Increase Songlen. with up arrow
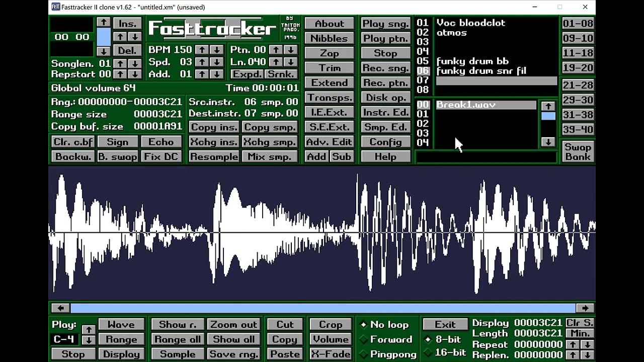Screen dimensions: 644x362 pos(120,64)
